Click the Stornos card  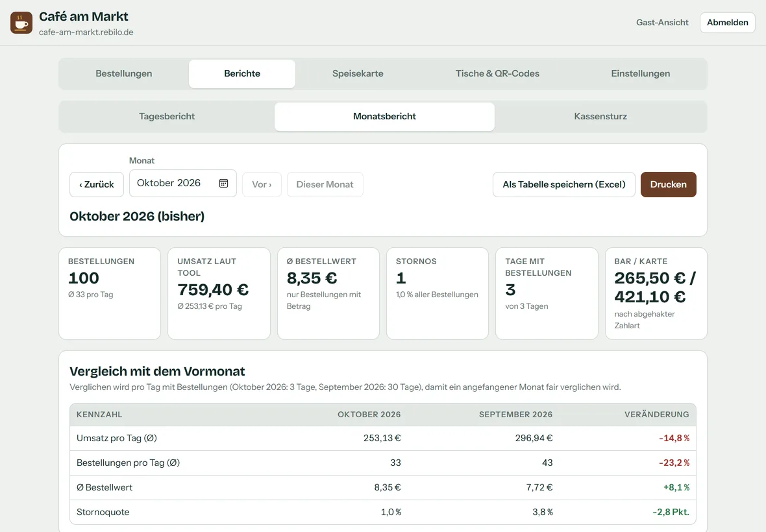(438, 293)
